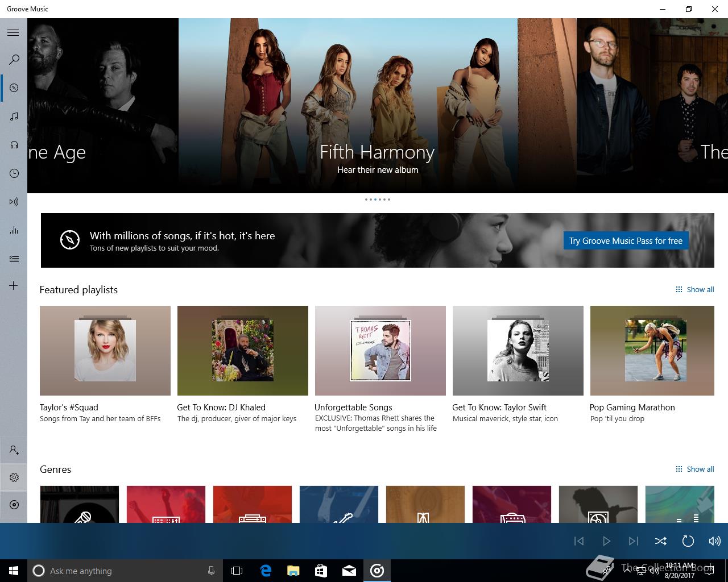The image size is (728, 582).
Task: Open Fifth Harmony featured banner
Action: (x=378, y=106)
